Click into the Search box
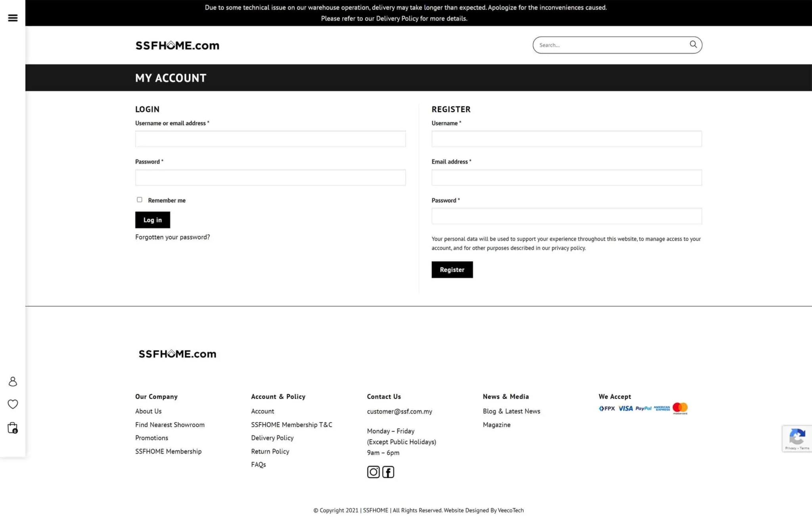 611,45
